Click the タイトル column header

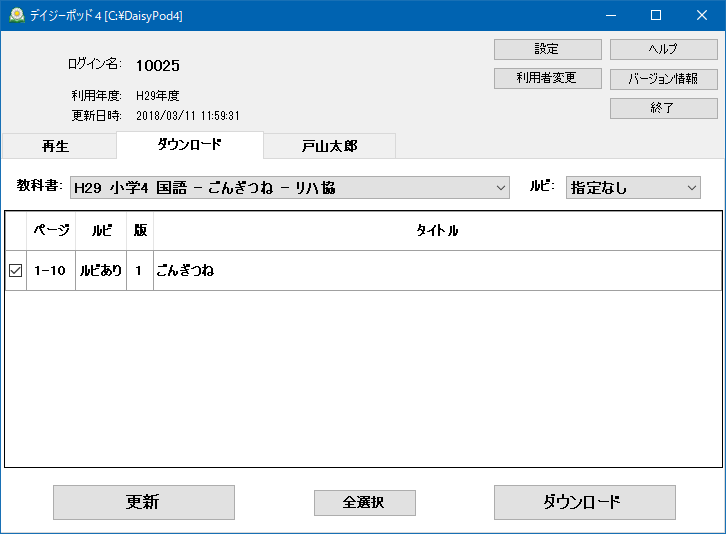click(x=437, y=231)
